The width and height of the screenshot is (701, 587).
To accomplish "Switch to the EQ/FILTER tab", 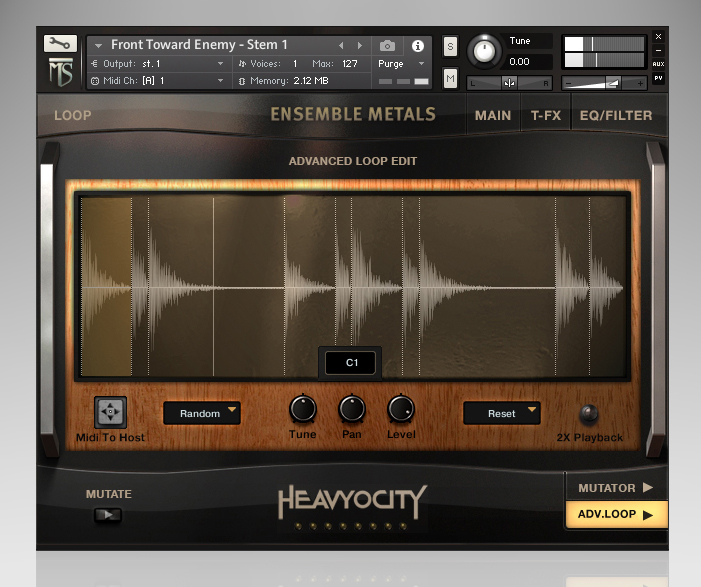I will 616,115.
